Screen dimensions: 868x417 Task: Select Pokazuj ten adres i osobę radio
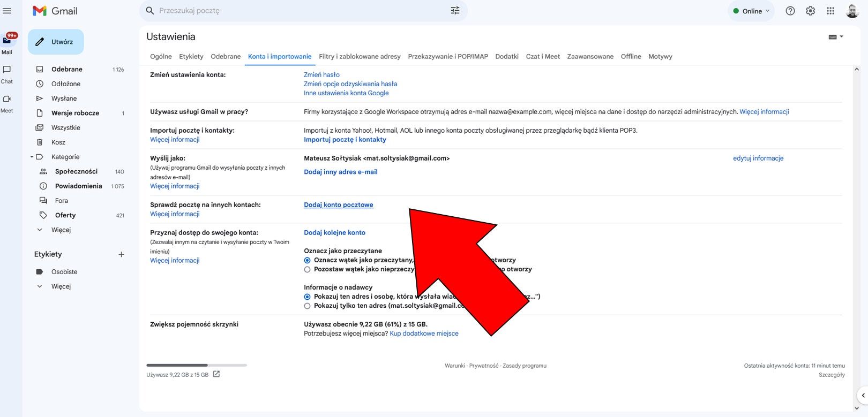point(308,297)
